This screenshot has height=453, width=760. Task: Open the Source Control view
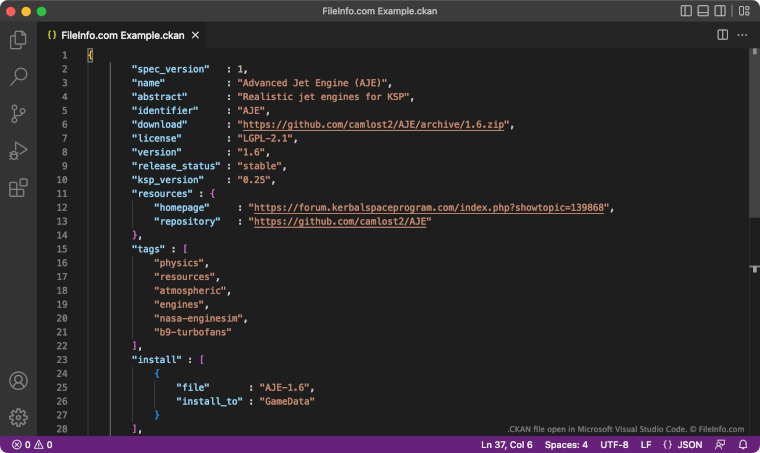tap(18, 113)
